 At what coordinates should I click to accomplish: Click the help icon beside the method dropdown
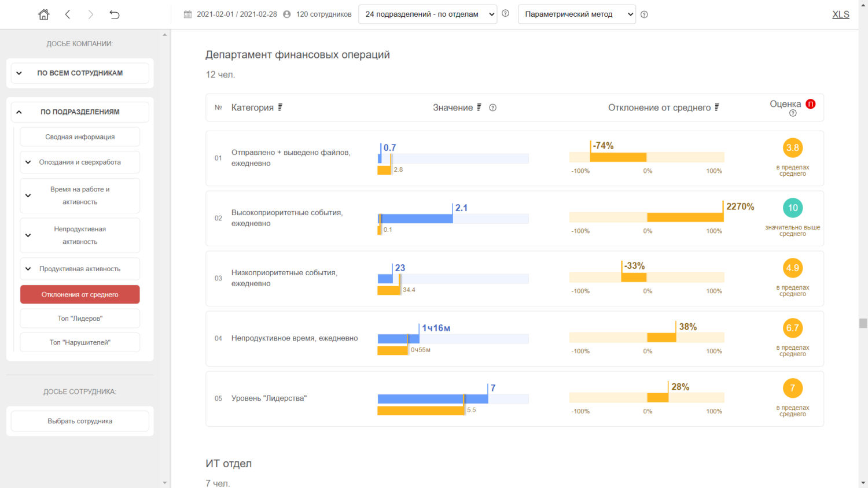[x=644, y=14]
